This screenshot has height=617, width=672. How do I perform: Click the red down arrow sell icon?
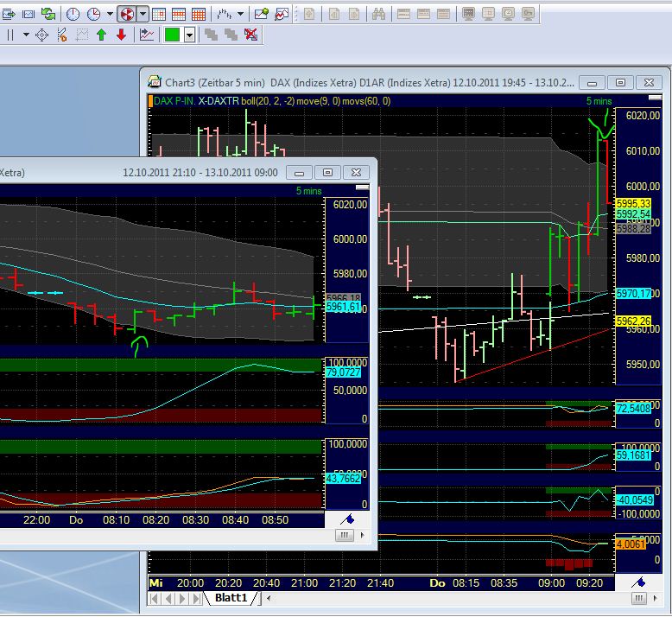121,35
